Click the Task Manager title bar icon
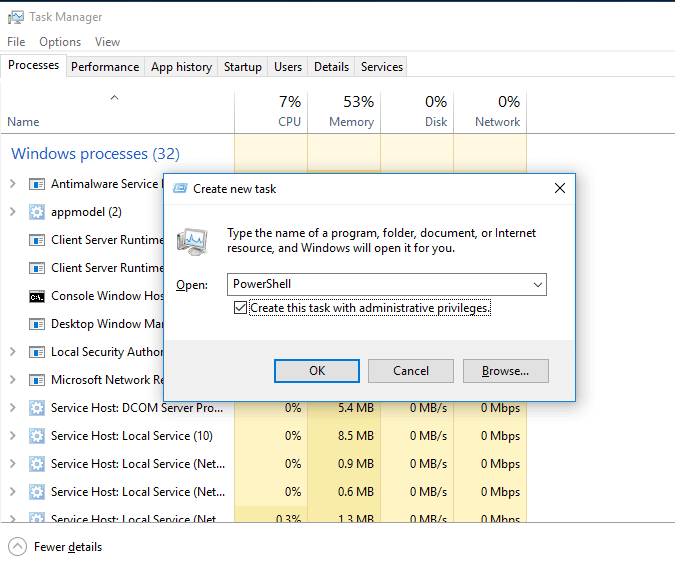Viewport: 675px width, 569px height. click(x=16, y=17)
